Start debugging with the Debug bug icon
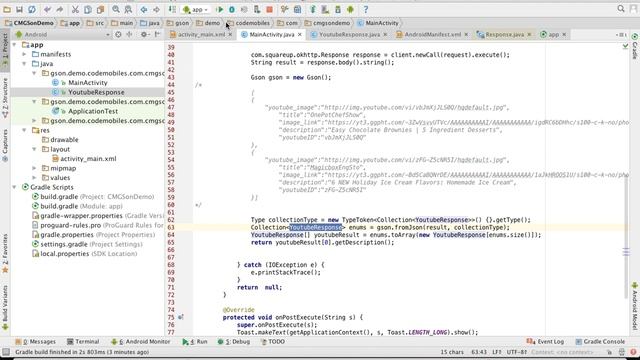 pos(232,9)
